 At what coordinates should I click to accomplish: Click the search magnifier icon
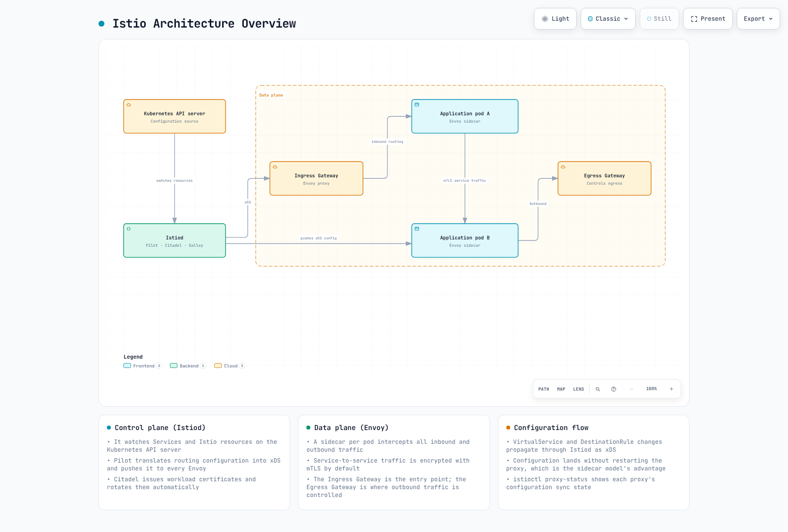598,389
